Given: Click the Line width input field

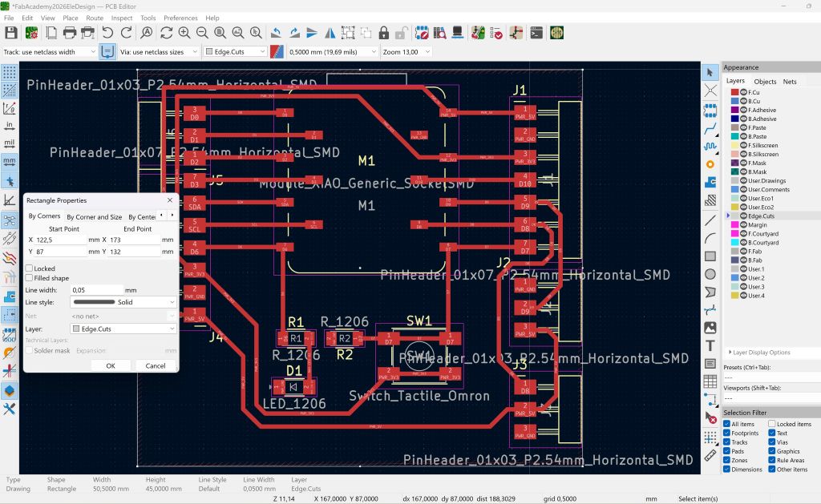Looking at the screenshot, I should 97,289.
